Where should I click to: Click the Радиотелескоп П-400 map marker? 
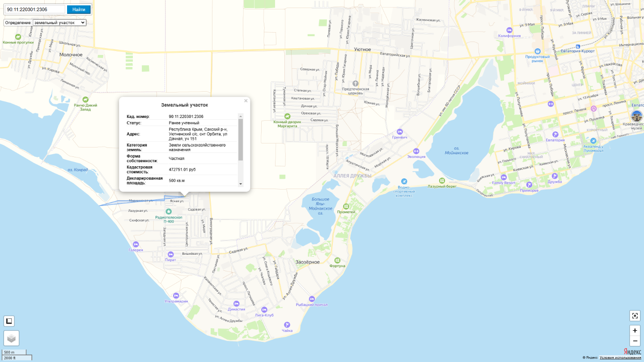(168, 211)
